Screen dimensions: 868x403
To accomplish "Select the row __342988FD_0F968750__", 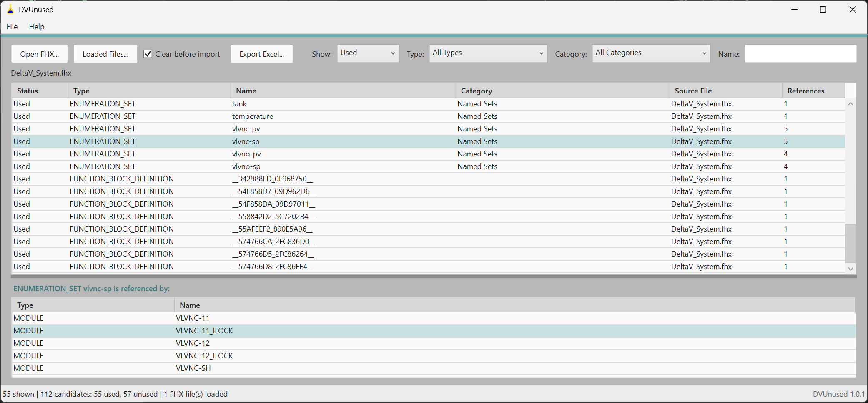I will click(x=429, y=179).
